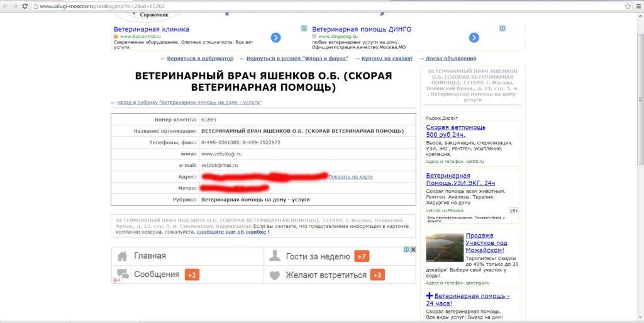This screenshot has height=323, width=644.
Task: Click the info icon beside ДИНГО ad
Action: pos(502,28)
